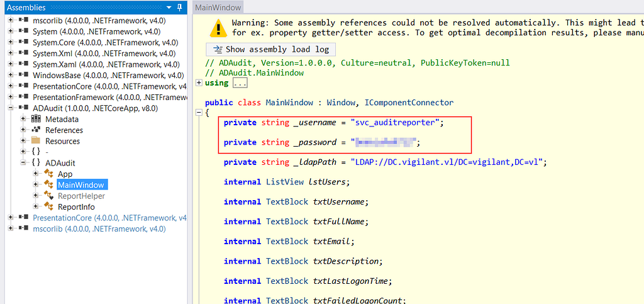Click the References node icon
This screenshot has height=304, width=644.
tap(36, 130)
